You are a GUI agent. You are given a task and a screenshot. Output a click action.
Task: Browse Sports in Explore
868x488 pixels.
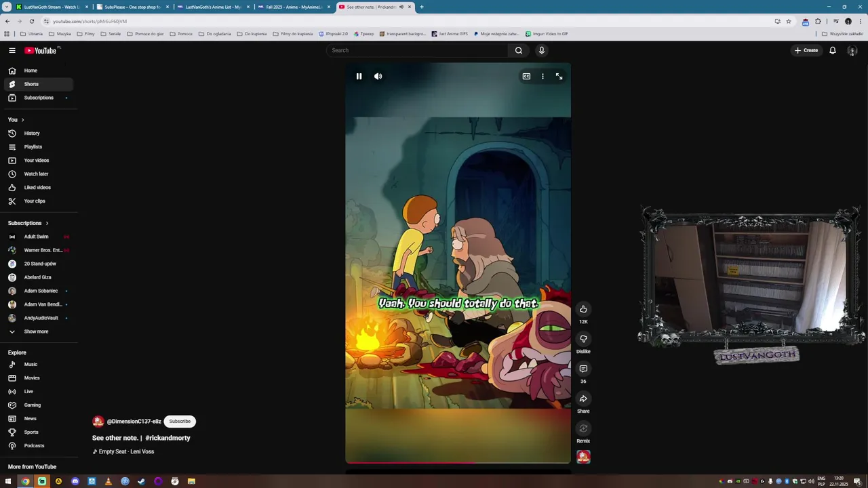coord(39,432)
